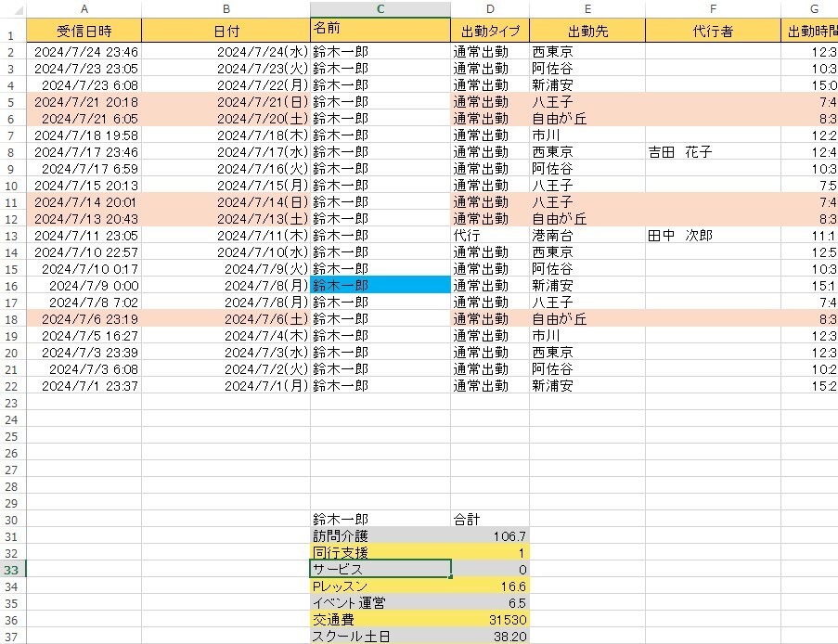This screenshot has width=838, height=644.
Task: Select 市川 cell in row 7
Action: tap(587, 135)
